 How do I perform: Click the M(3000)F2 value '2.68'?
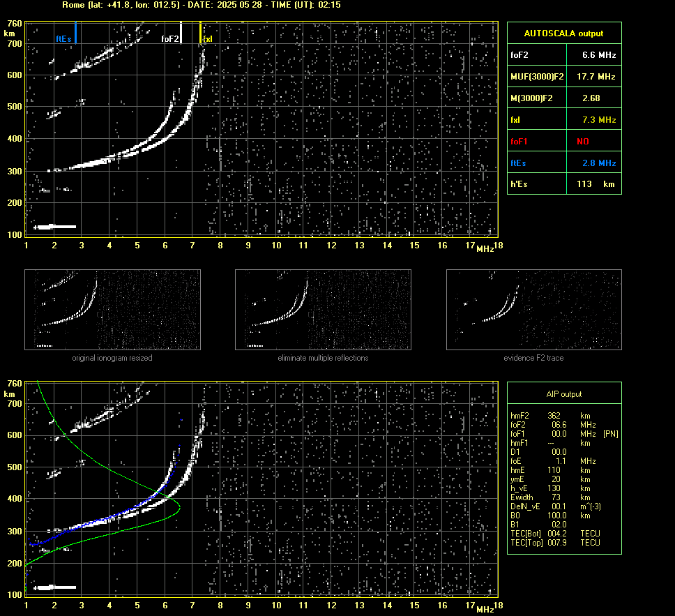[591, 98]
